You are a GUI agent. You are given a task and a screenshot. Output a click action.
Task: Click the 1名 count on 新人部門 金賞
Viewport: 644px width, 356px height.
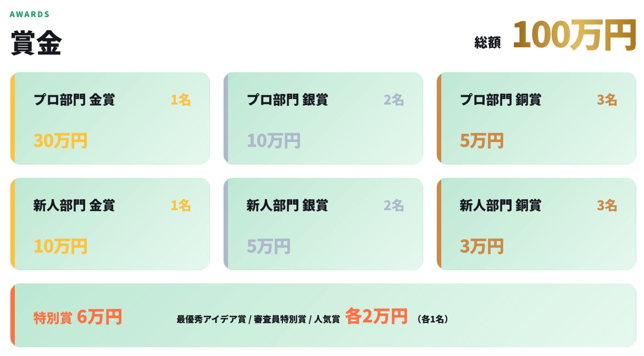pyautogui.click(x=181, y=205)
